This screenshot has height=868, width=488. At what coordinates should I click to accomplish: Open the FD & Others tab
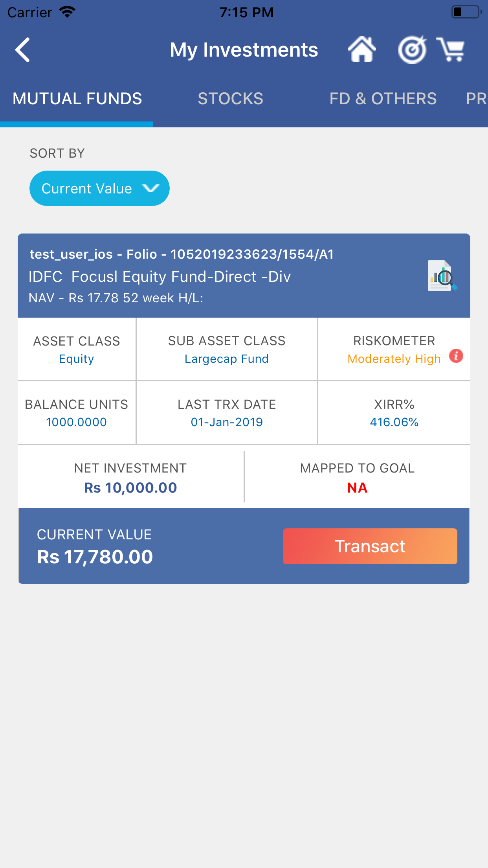pyautogui.click(x=383, y=99)
